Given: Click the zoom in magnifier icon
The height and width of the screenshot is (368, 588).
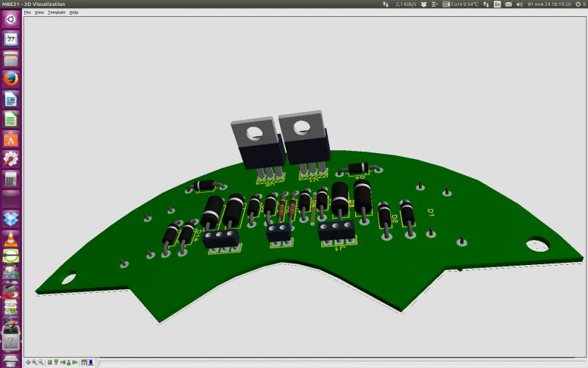Looking at the screenshot, I should pyautogui.click(x=35, y=362).
